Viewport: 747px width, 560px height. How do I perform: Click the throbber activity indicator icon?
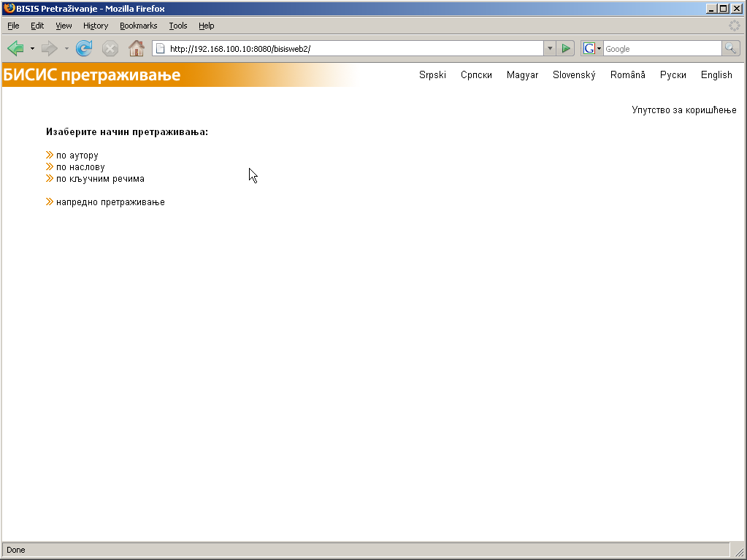click(735, 26)
